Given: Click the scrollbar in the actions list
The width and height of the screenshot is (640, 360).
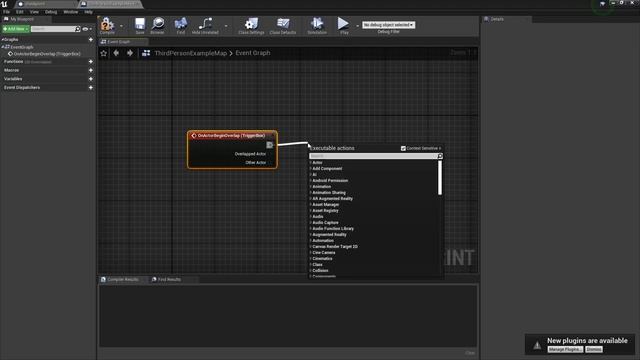Looking at the screenshot, I should 440,178.
